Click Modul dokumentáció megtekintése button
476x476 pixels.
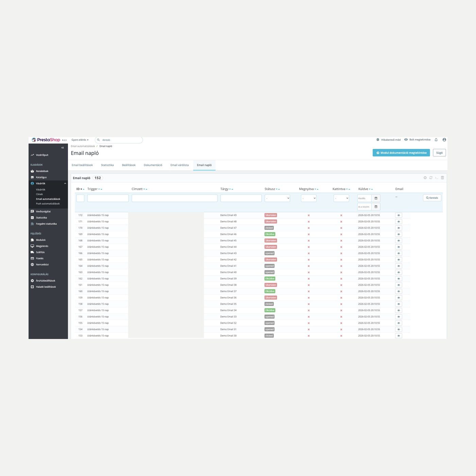click(x=401, y=153)
